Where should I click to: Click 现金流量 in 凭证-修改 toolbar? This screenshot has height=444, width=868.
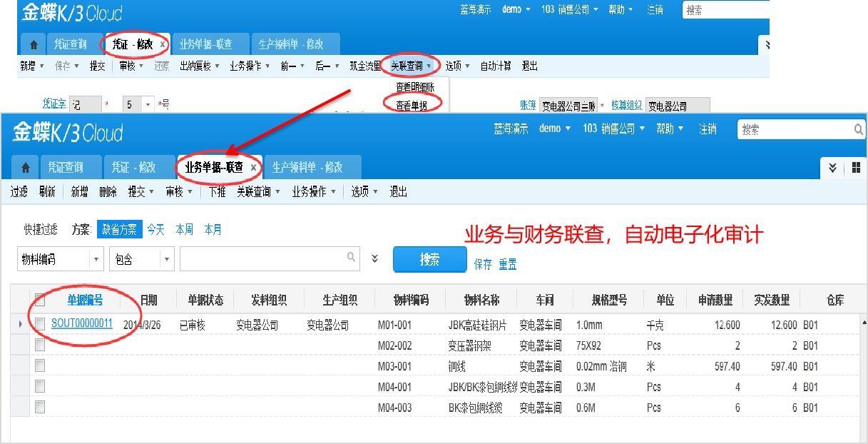click(x=365, y=66)
